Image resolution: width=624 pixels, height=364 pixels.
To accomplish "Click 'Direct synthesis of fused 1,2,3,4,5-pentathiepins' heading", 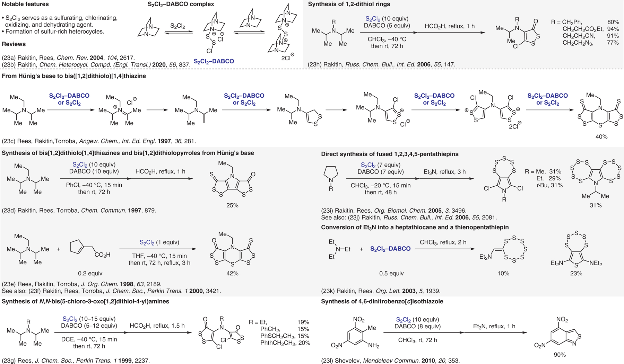I will coord(390,154).
